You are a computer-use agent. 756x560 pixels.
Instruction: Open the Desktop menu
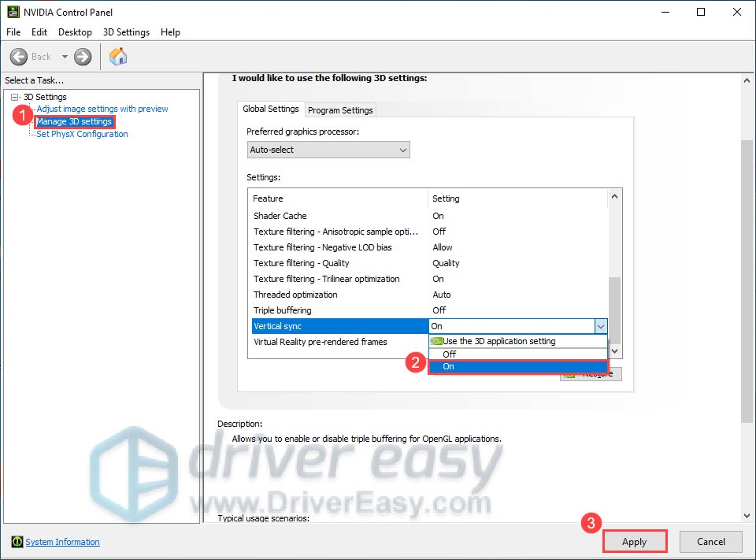(x=76, y=32)
